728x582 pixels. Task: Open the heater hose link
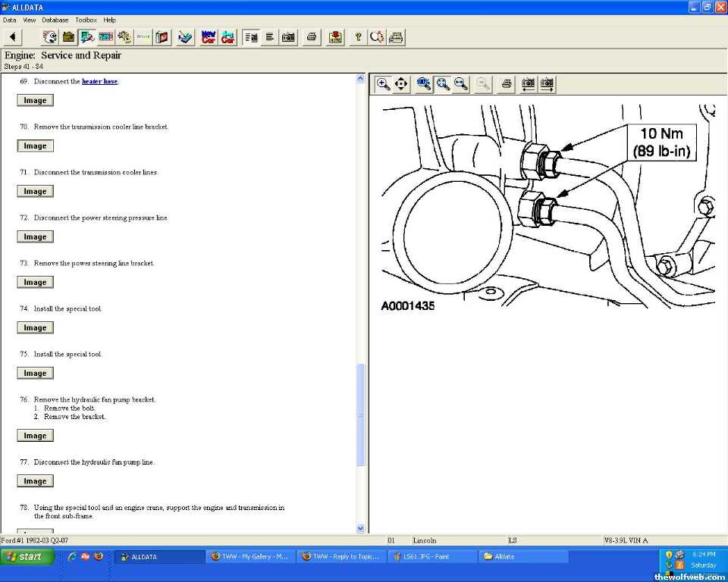99,81
